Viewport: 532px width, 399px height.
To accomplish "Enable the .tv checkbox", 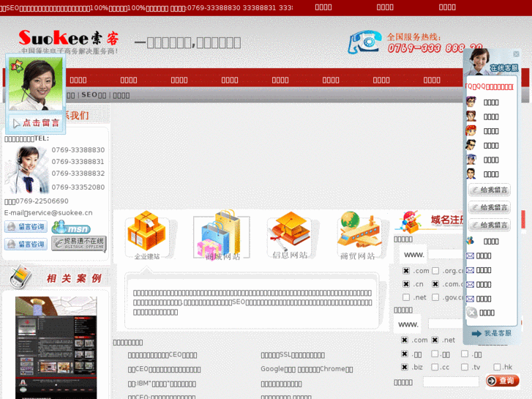I will pos(465,367).
